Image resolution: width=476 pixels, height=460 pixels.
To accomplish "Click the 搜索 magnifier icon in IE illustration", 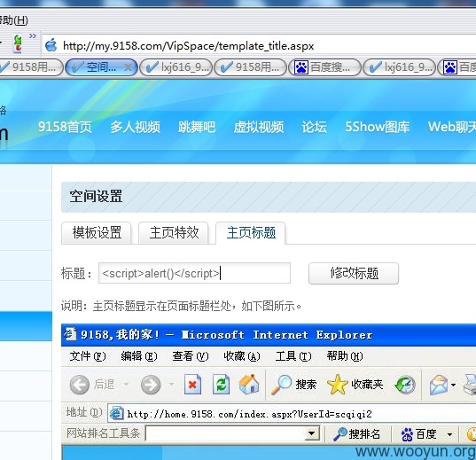I will tap(281, 385).
